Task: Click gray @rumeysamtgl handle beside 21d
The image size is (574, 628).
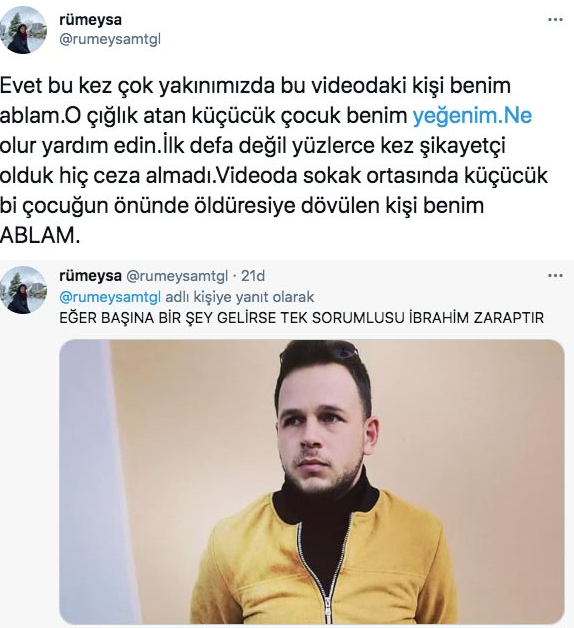Action: 177,276
